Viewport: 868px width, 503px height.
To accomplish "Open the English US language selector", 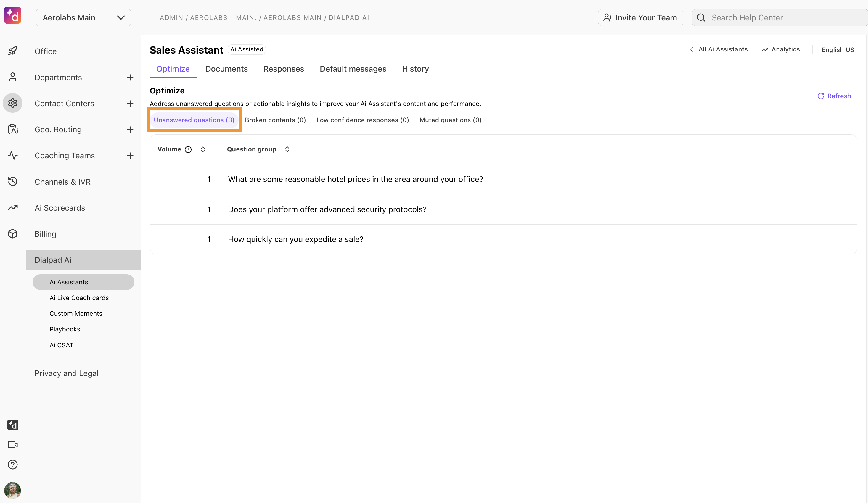I will tap(838, 50).
